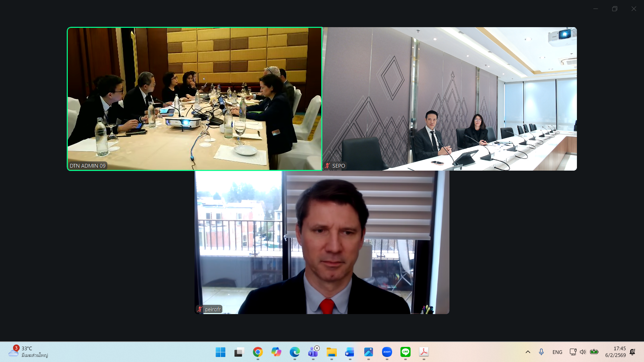644x362 pixels.
Task: Open Microsoft Teams taskbar icon
Action: point(313,352)
